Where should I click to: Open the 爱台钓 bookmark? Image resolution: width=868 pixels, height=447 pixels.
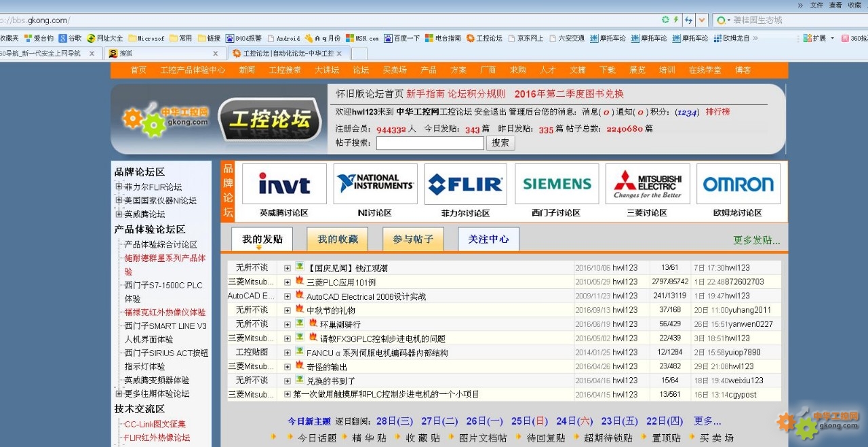pyautogui.click(x=39, y=39)
